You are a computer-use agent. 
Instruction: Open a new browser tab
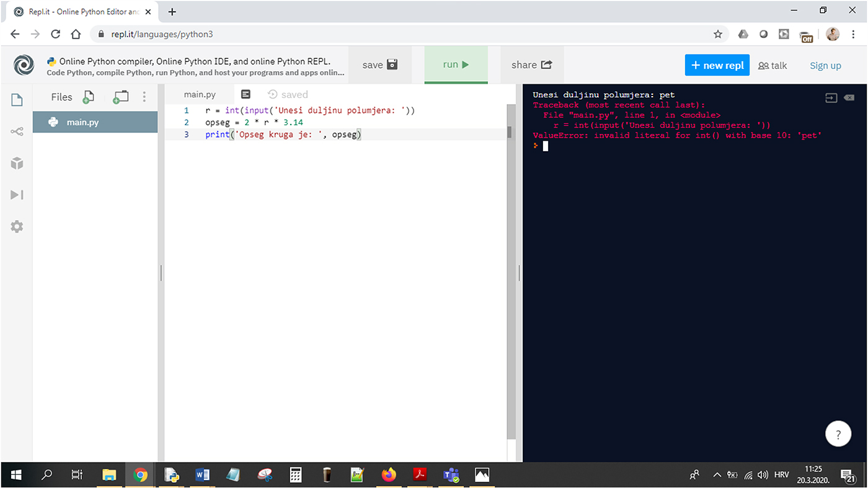[x=172, y=12]
